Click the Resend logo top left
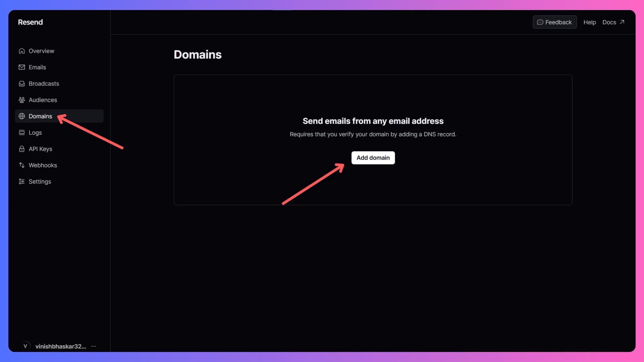Viewport: 644px width, 362px height. click(x=30, y=22)
